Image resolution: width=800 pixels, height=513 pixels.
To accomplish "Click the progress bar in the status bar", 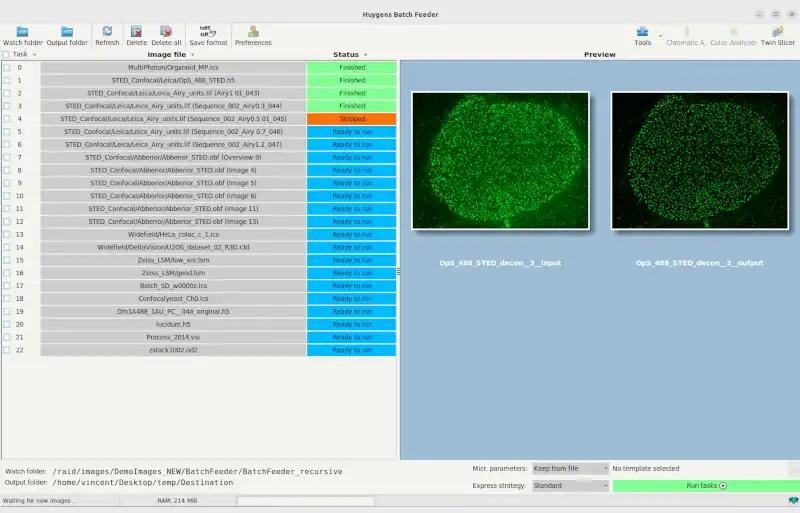I will 306,501.
